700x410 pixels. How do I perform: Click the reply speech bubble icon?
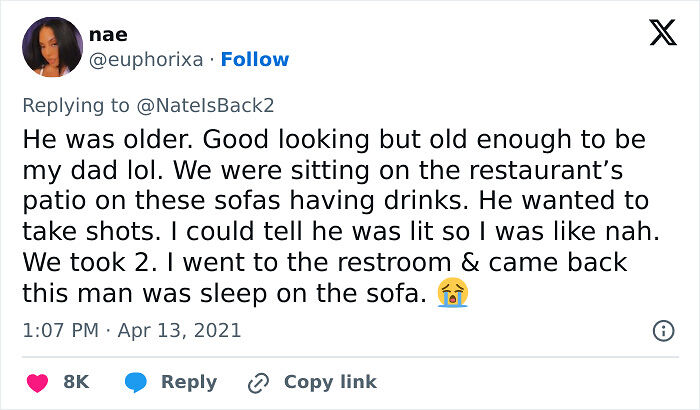point(138,382)
